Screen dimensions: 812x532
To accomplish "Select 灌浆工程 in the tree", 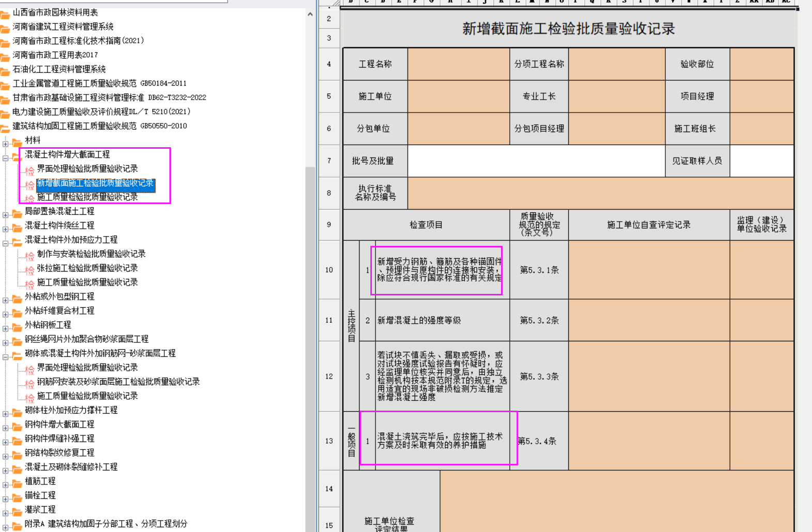I will click(x=40, y=509).
